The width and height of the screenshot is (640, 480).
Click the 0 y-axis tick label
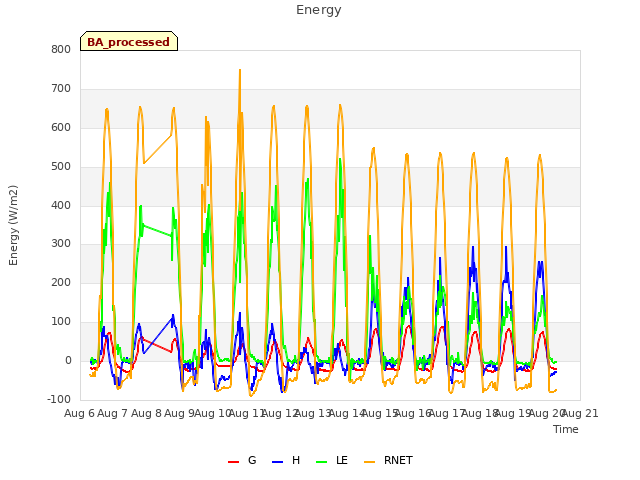(68, 360)
